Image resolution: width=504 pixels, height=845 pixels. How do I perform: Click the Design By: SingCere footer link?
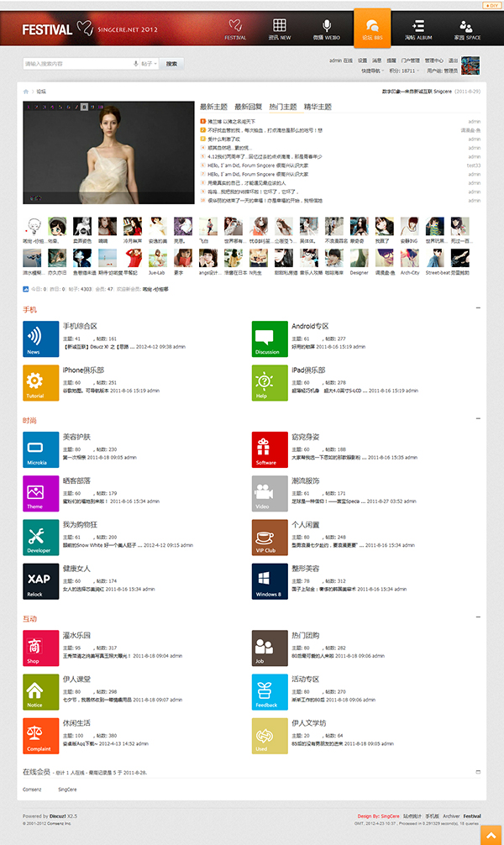378,816
